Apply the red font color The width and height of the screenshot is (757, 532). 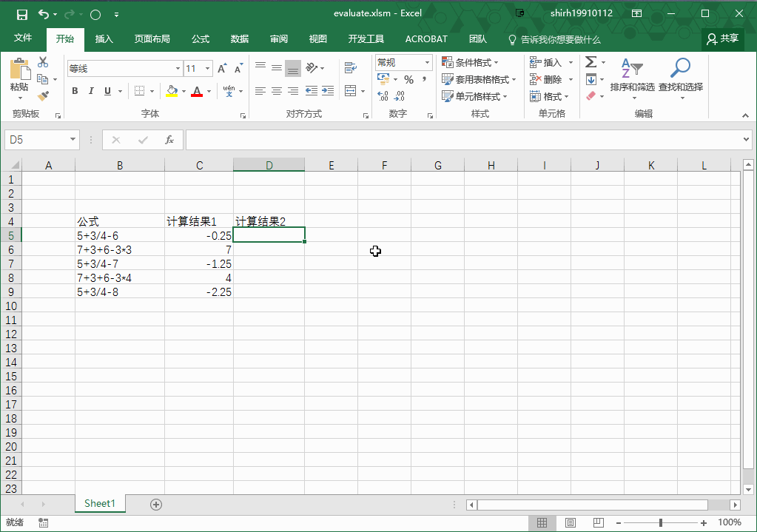[197, 91]
